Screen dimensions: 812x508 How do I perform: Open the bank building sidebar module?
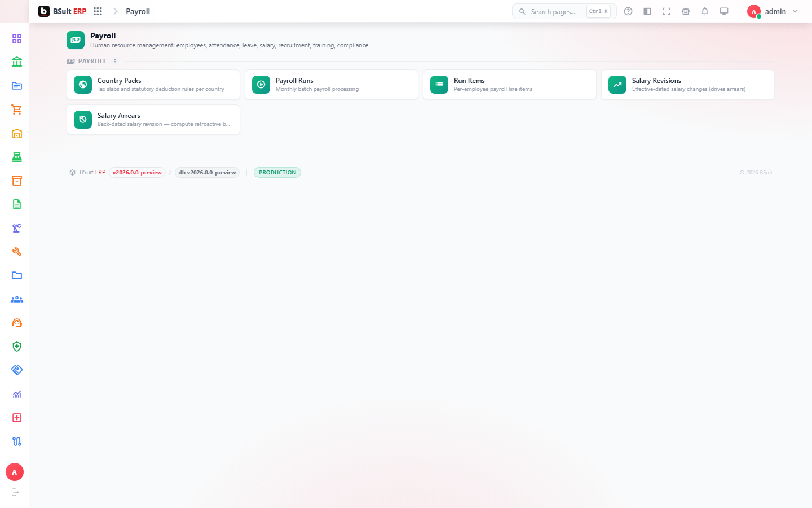click(17, 62)
